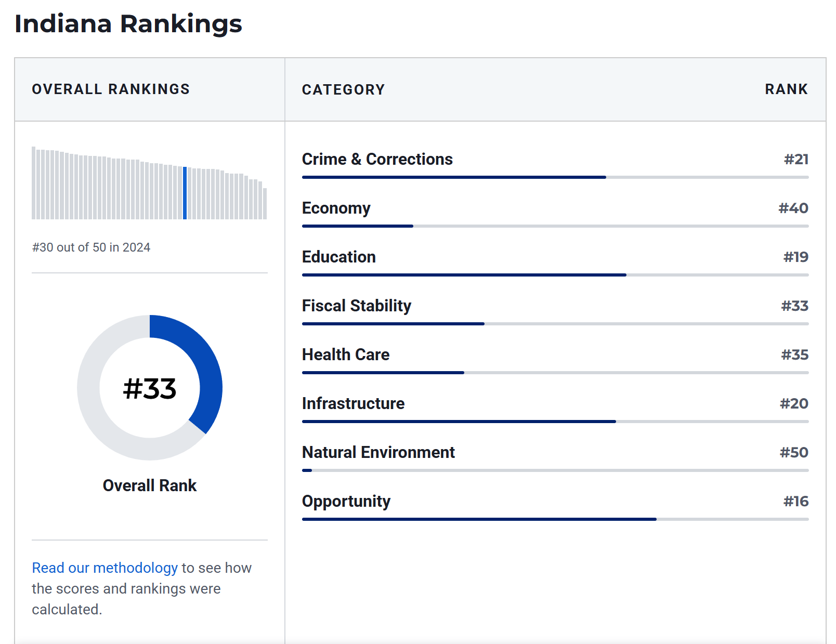The image size is (836, 644).
Task: Open the Opportunity category details
Action: point(346,501)
